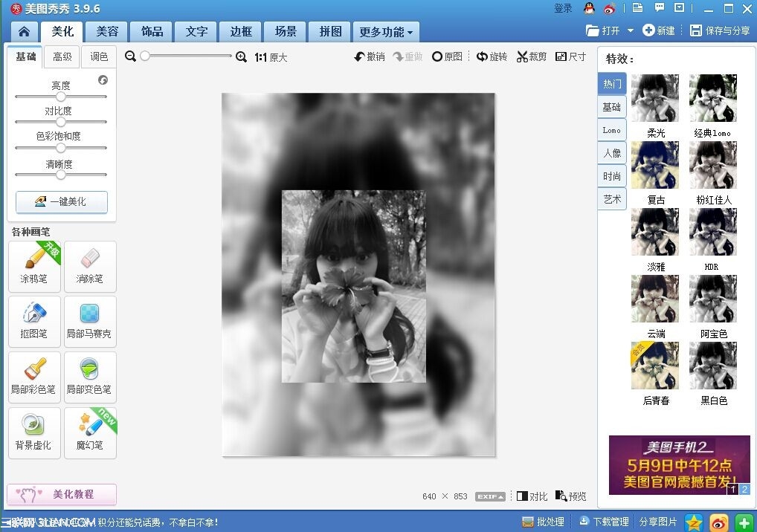The width and height of the screenshot is (757, 532).
Task: Click the 清晰度 sharpness slider
Action: coord(61,175)
